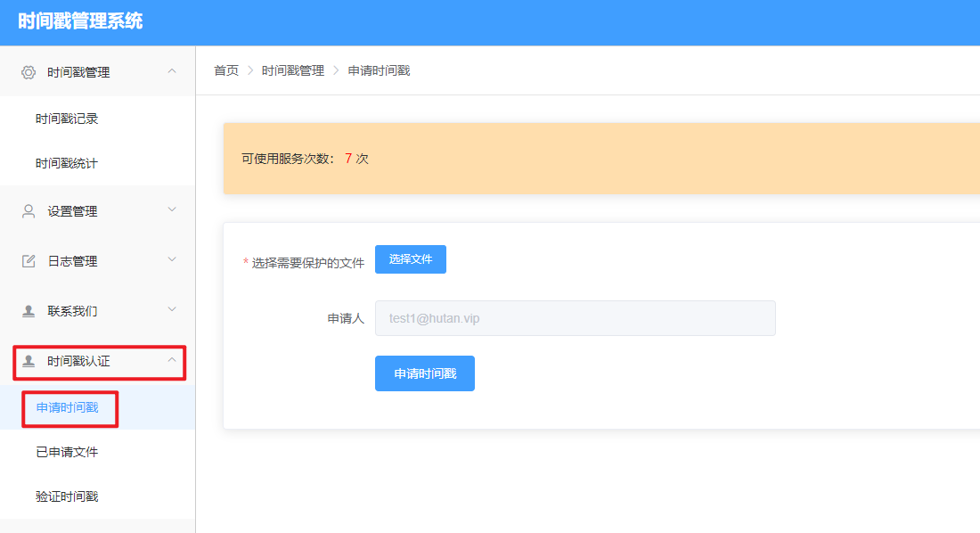Expand the 日志管理 submenu arrow
The height and width of the screenshot is (533, 980).
point(172,260)
